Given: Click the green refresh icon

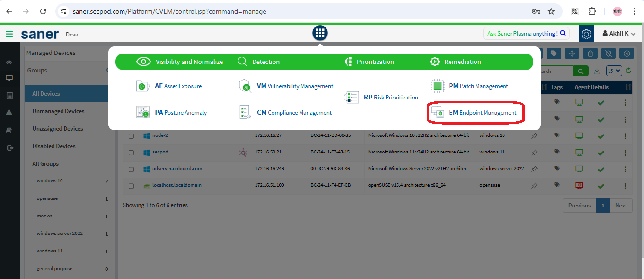Looking at the screenshot, I should click(629, 71).
